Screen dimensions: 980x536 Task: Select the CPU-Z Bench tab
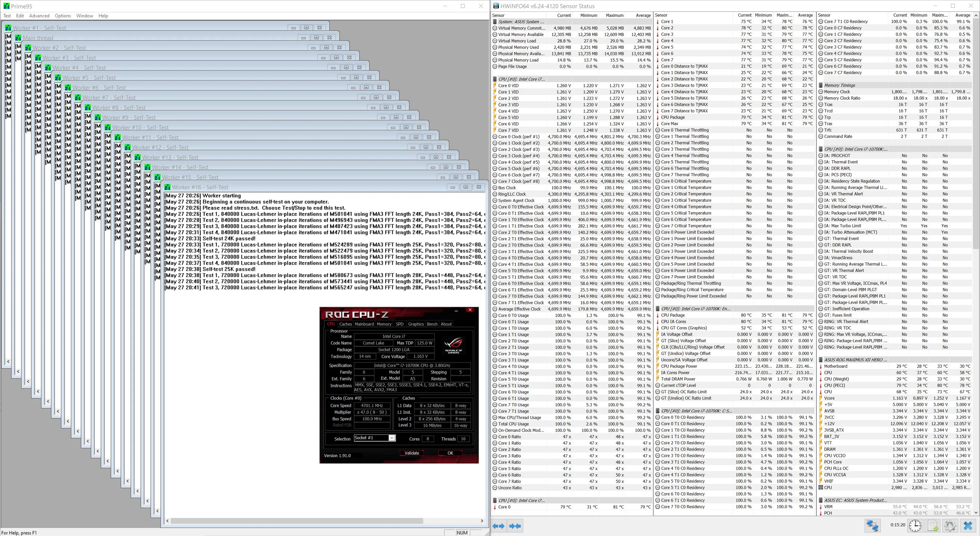coord(433,324)
